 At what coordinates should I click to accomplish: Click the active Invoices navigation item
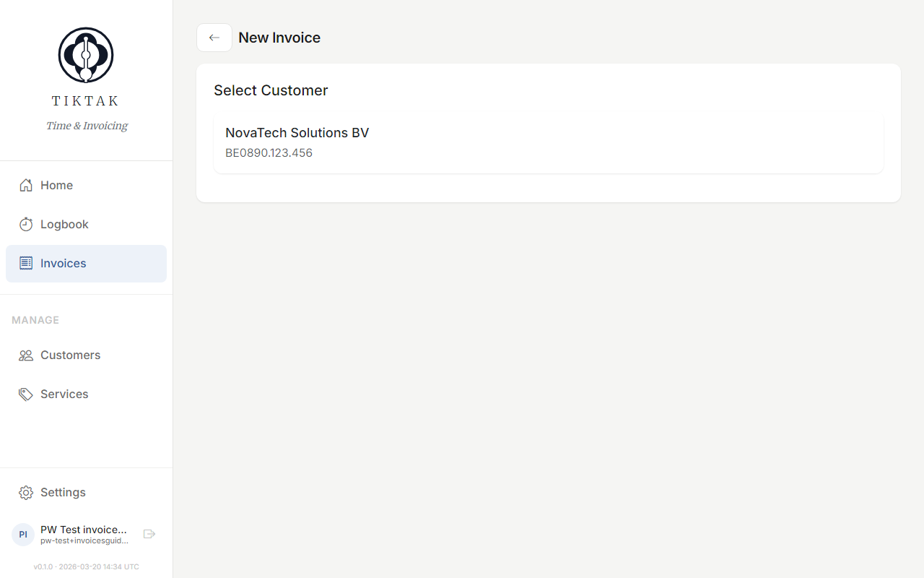62,263
